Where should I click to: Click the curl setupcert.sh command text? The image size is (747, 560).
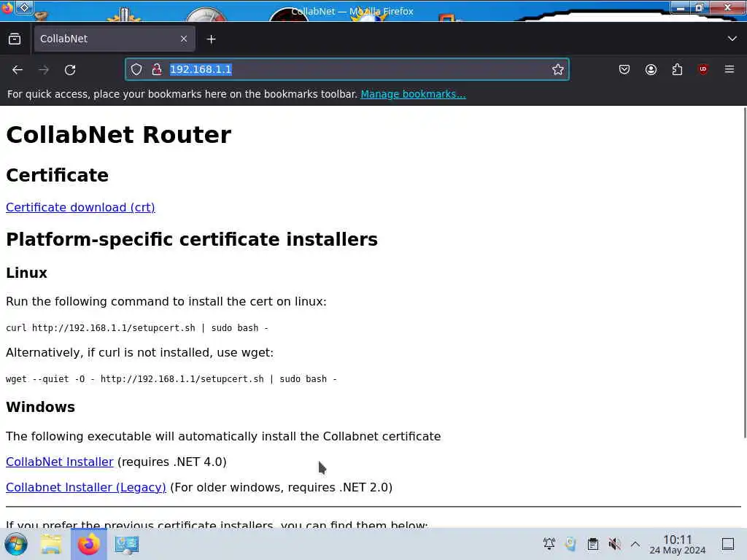coord(137,328)
